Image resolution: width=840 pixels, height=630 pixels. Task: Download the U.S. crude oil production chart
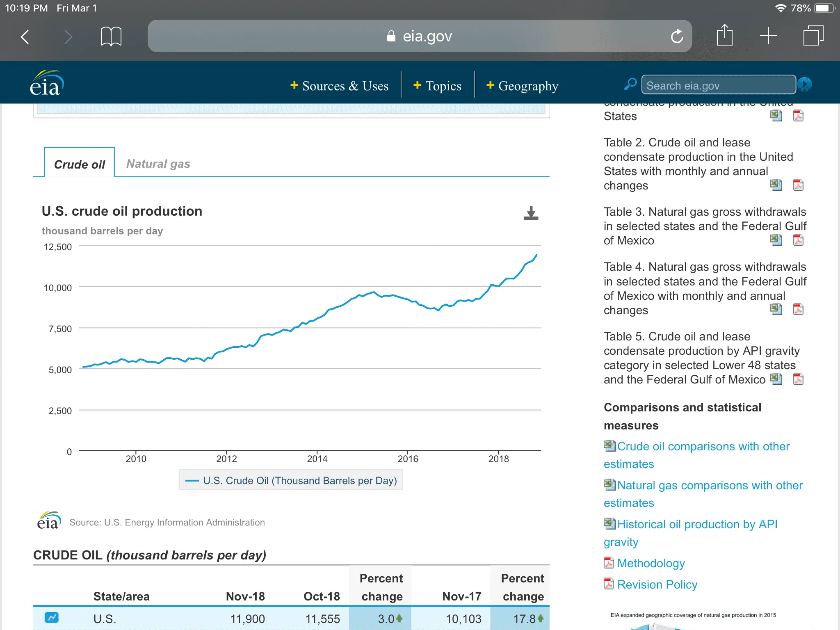tap(531, 213)
